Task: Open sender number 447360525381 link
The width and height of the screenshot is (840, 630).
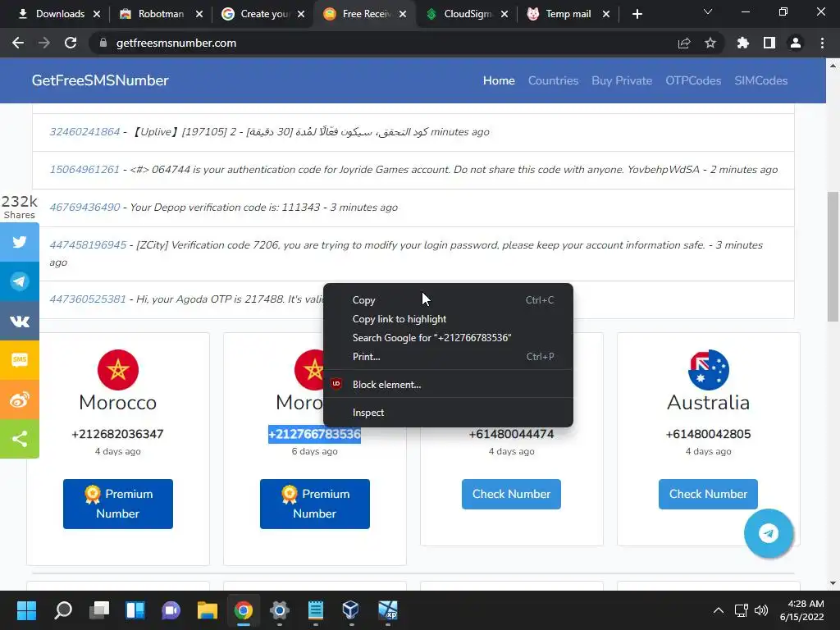Action: click(x=88, y=299)
